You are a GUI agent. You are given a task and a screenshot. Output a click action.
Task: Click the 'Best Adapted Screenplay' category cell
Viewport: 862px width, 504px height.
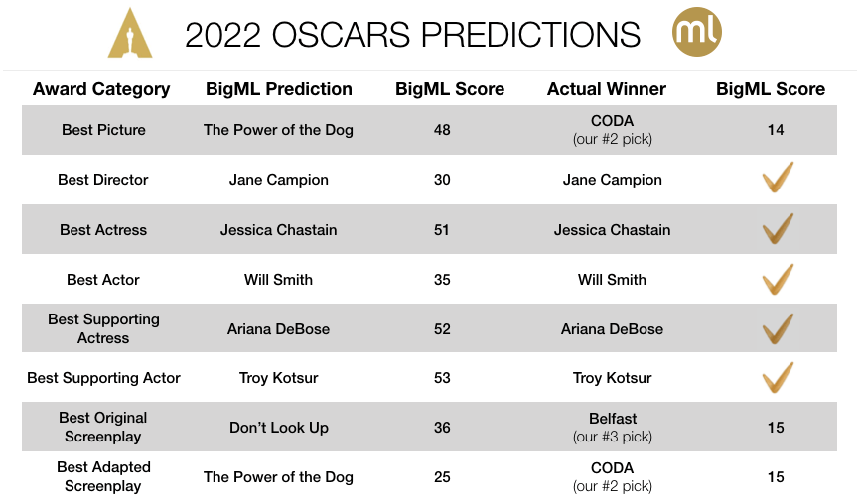pyautogui.click(x=103, y=476)
